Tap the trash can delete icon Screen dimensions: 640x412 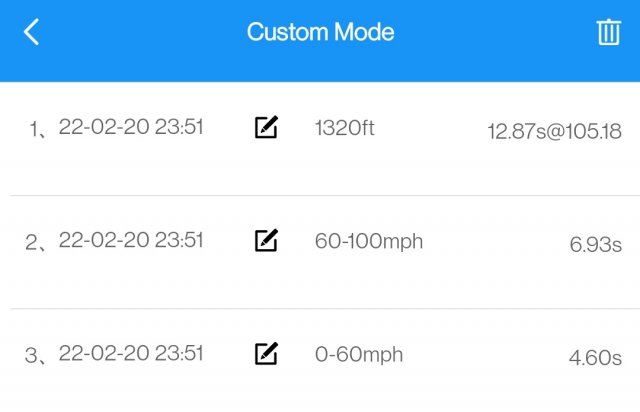609,32
